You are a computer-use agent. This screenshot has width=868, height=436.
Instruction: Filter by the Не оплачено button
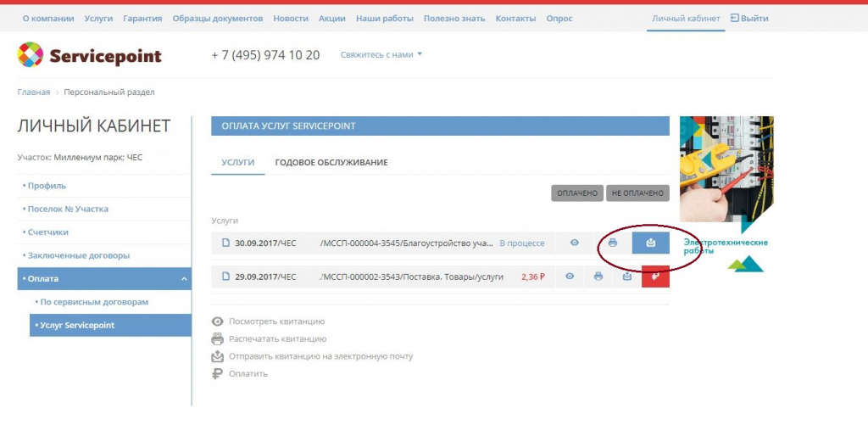pos(637,193)
